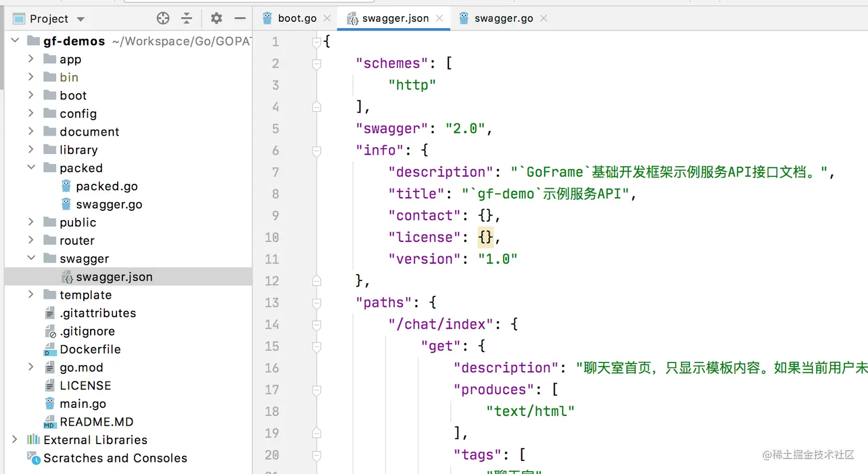Select packed.go file in tree
The height and width of the screenshot is (474, 868).
[x=107, y=186]
